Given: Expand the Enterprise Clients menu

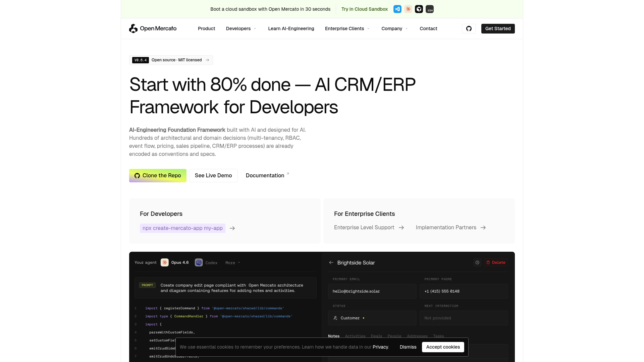Looking at the screenshot, I should (x=347, y=28).
